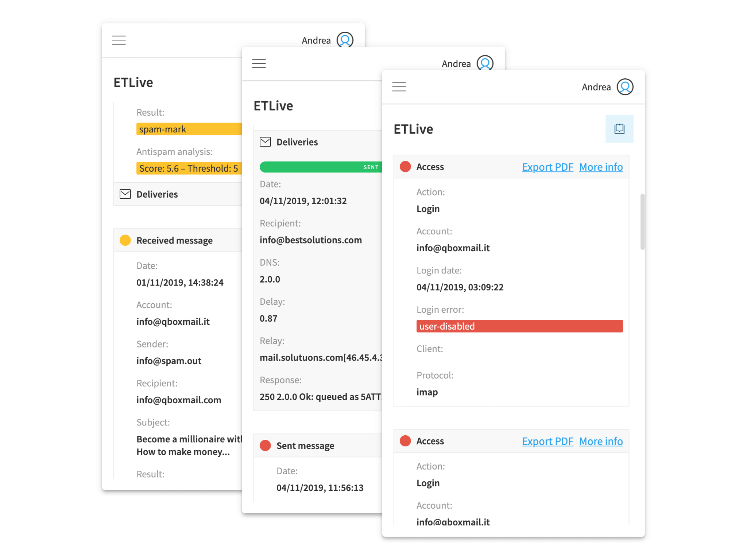Click red status dot of first Access entry

pyautogui.click(x=405, y=167)
